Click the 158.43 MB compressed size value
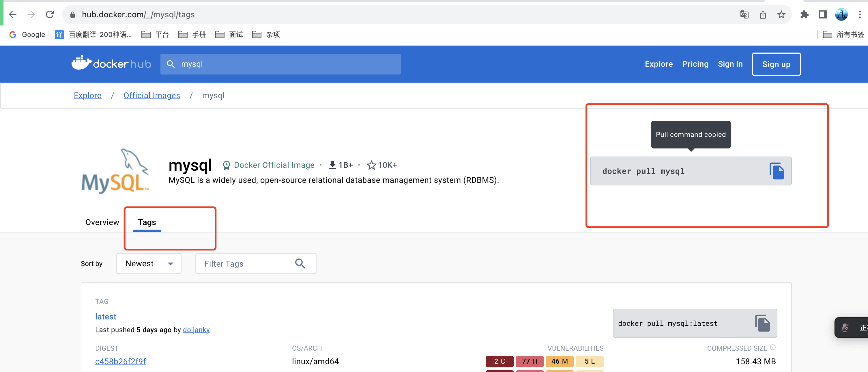 pos(755,361)
